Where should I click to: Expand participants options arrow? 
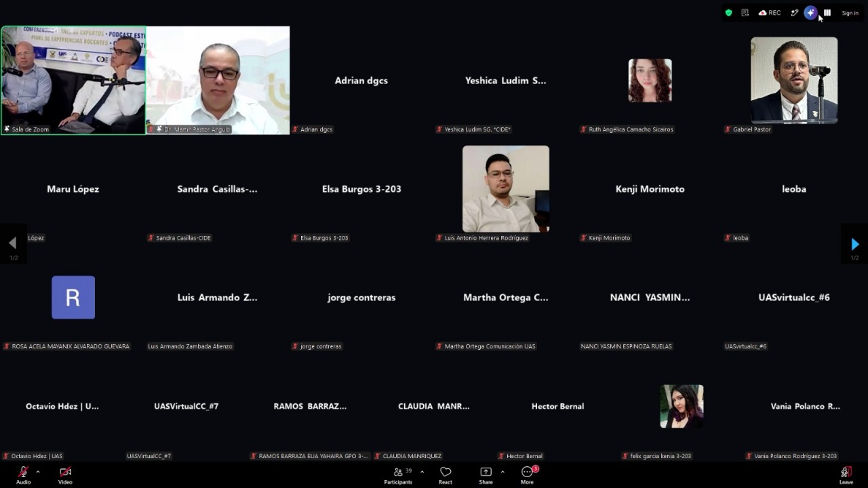(422, 472)
